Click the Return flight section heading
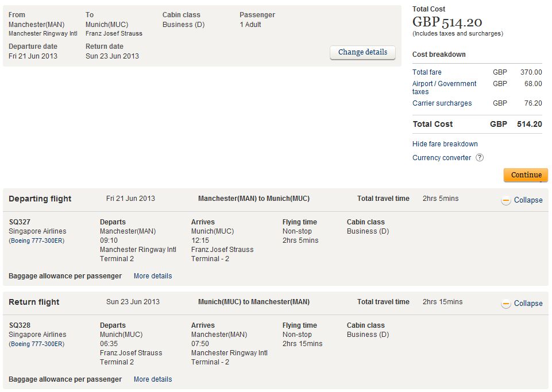The height and width of the screenshot is (392, 552). click(34, 302)
